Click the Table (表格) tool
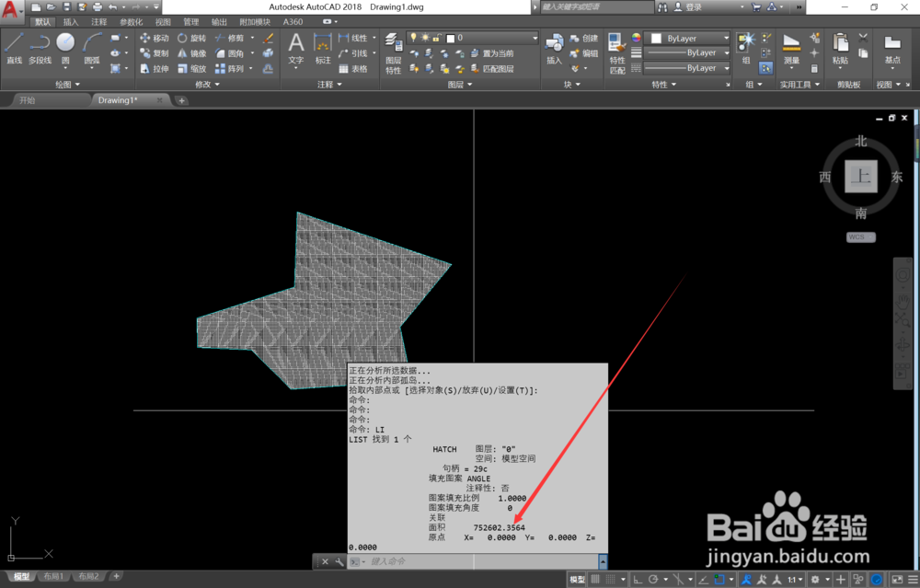 [x=354, y=69]
